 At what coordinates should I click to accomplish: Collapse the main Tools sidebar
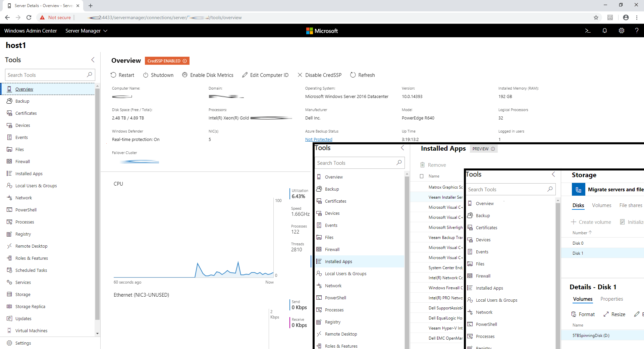[93, 60]
